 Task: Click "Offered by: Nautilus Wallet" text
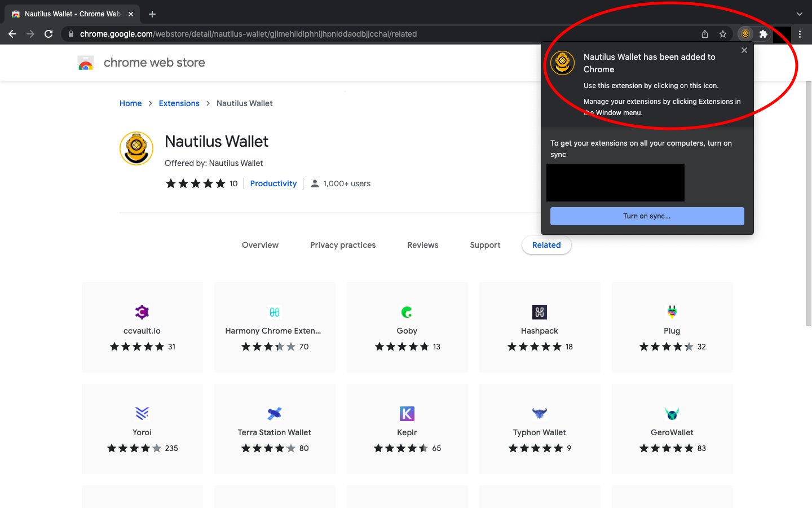click(x=214, y=163)
